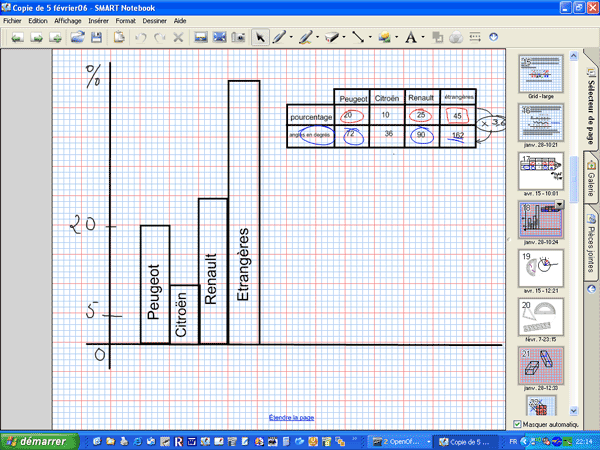Select the Pen tool
This screenshot has height=450, width=600.
pyautogui.click(x=280, y=37)
